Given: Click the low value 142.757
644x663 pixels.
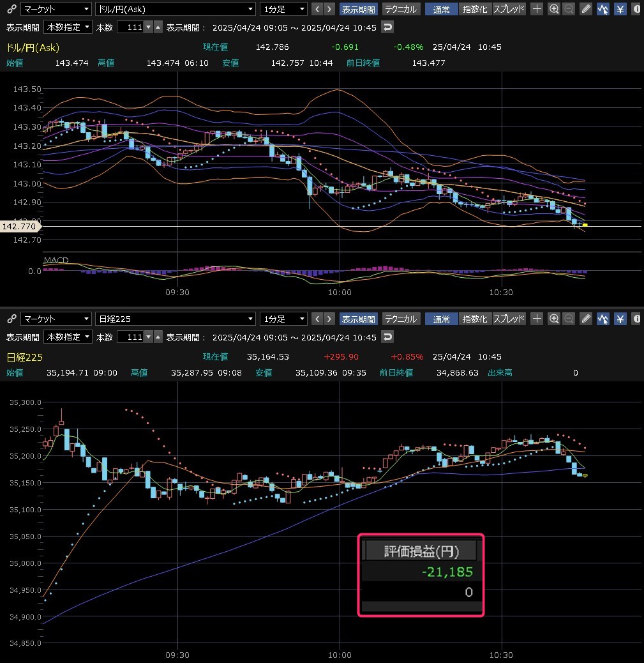Looking at the screenshot, I should pos(287,63).
